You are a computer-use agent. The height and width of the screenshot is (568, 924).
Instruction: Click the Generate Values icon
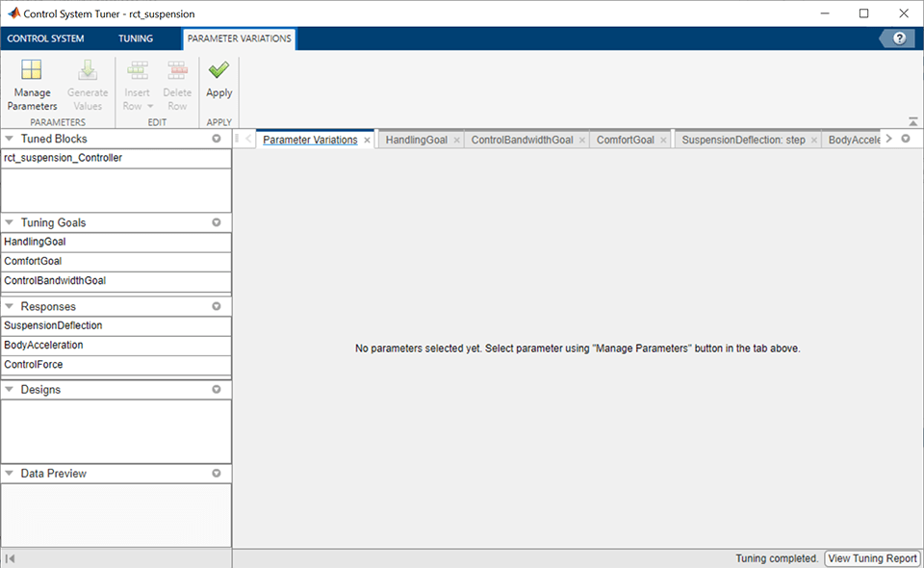click(88, 70)
